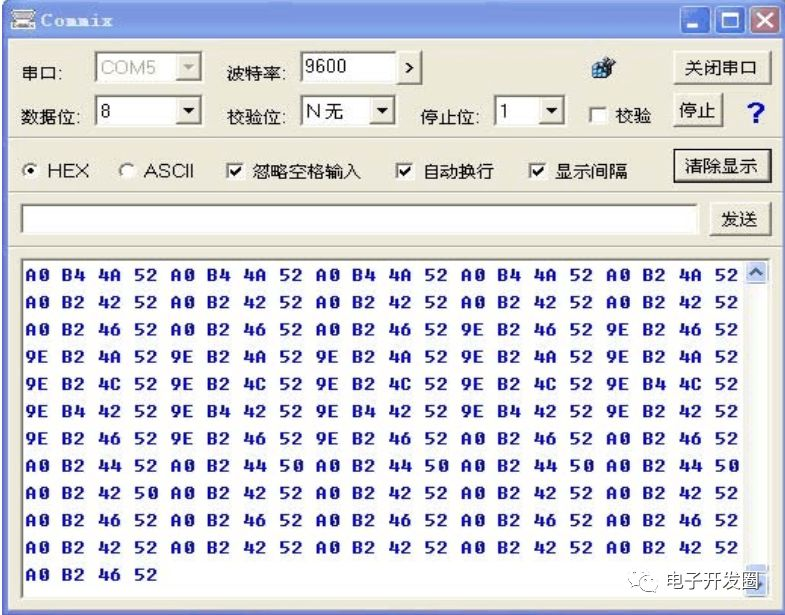Viewport: 785px width, 615px height.
Task: Click the 清除显示 button
Action: (721, 166)
